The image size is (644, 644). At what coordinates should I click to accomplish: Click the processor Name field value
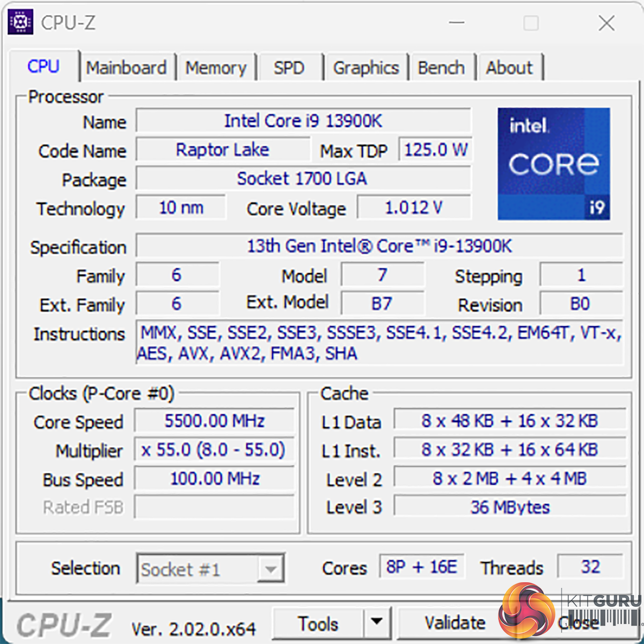pyautogui.click(x=303, y=121)
